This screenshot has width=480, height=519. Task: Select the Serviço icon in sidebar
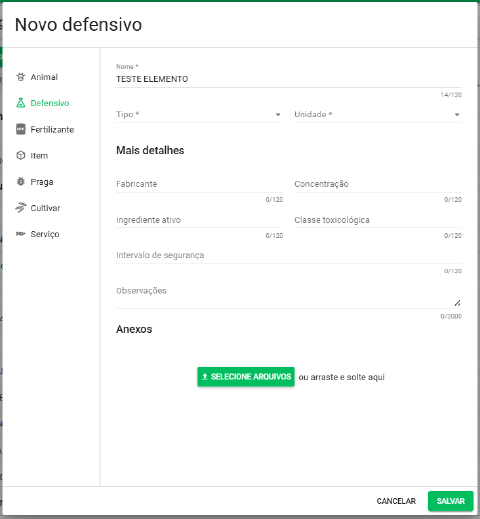tap(21, 234)
